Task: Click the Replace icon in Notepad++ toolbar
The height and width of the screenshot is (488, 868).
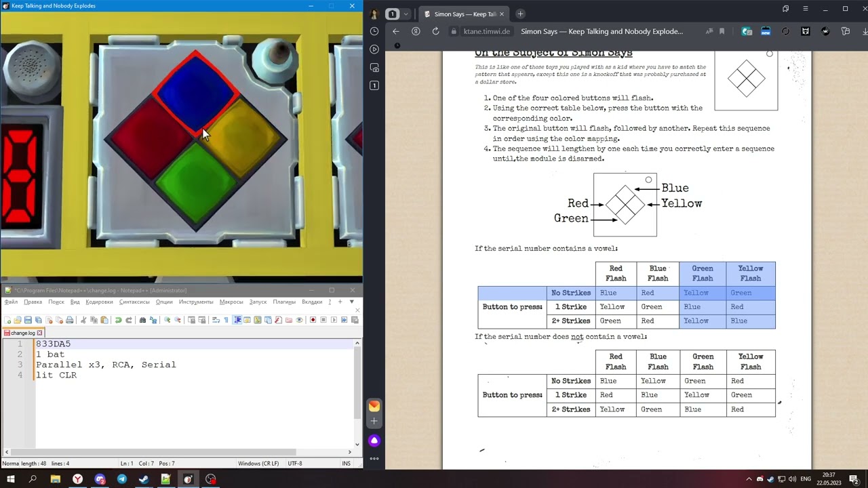Action: point(153,320)
